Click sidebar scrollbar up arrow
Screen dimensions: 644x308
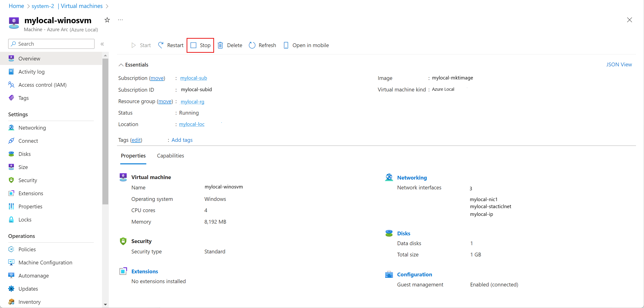coord(105,55)
